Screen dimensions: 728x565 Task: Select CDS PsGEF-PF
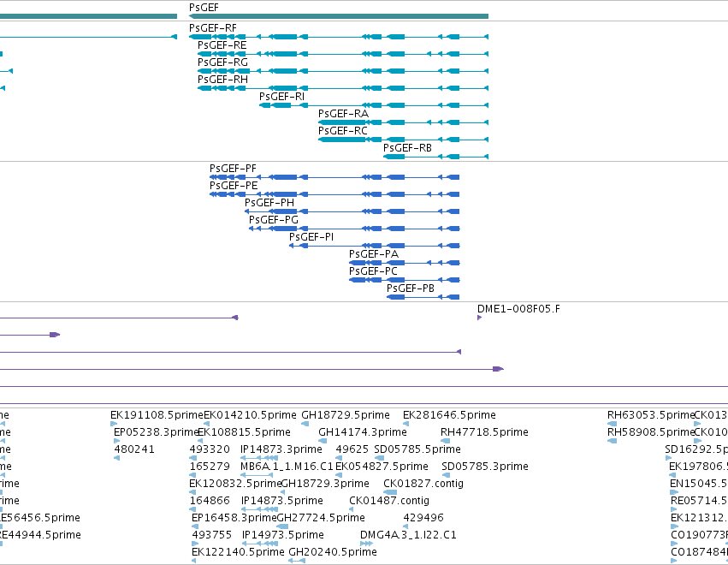334,177
